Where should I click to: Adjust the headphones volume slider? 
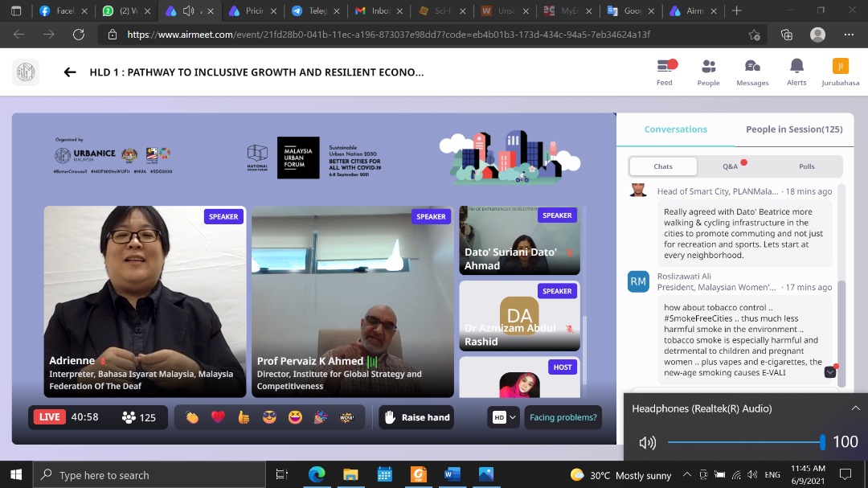[x=746, y=442]
